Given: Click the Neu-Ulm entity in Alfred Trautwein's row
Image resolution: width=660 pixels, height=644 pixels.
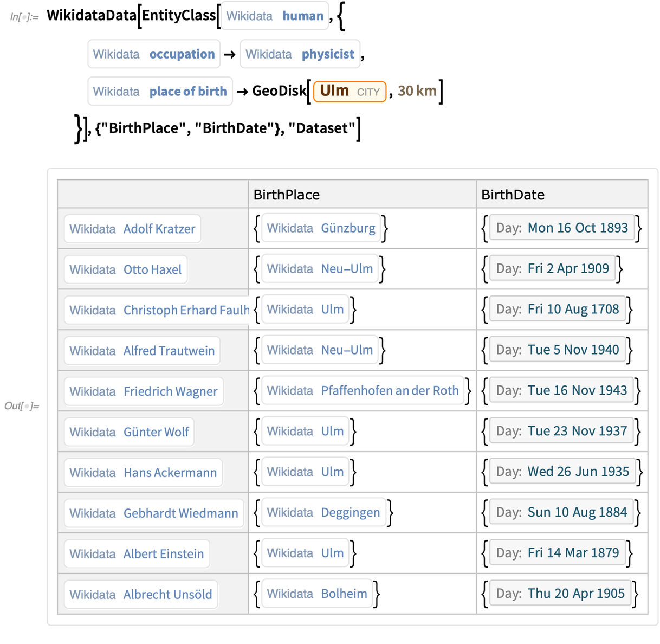Looking at the screenshot, I should 319,350.
